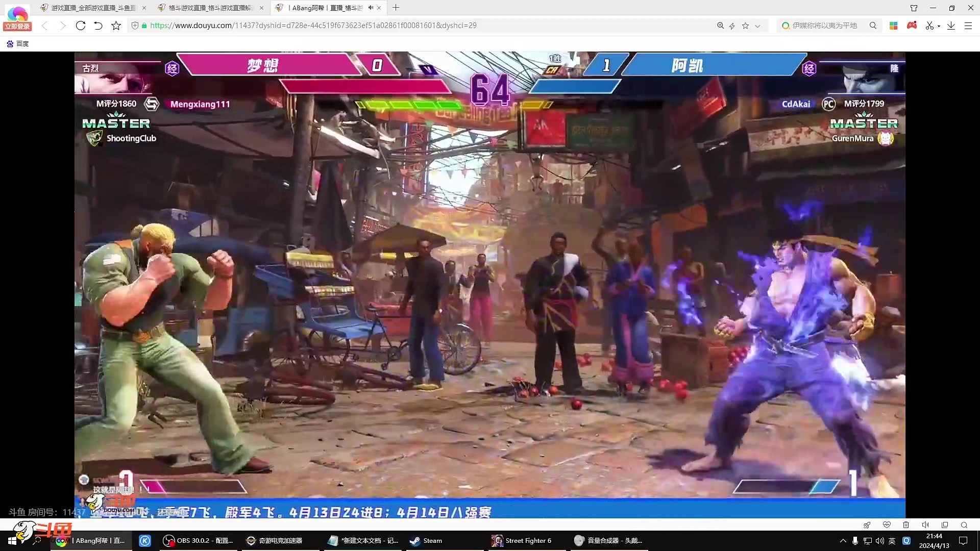Close the 游戏直播_全部游戏直播 tab

tap(144, 8)
